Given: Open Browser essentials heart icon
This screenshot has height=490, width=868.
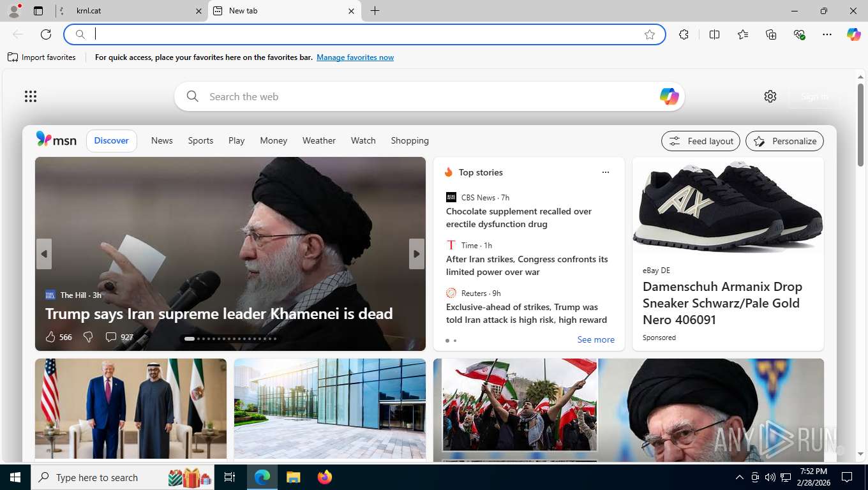Looking at the screenshot, I should (799, 34).
